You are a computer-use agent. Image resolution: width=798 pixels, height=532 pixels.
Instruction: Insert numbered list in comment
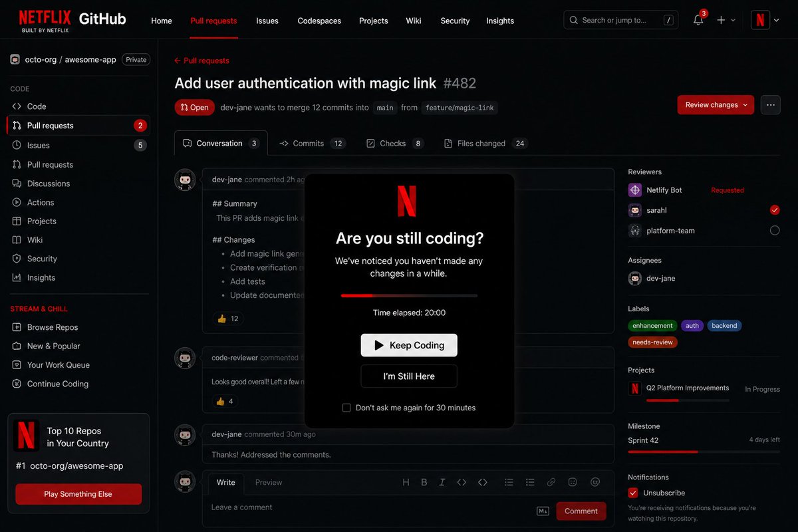pos(530,482)
